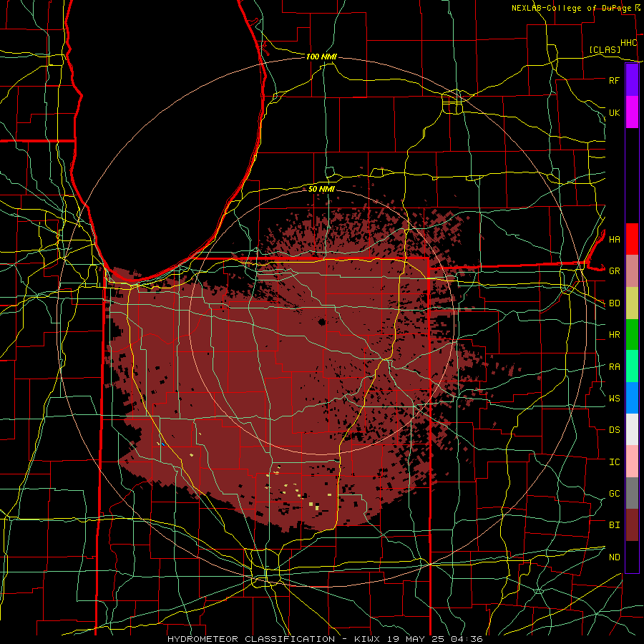This screenshot has height=644, width=644.
Task: Click the radar site black dot at center
Action: click(x=321, y=321)
